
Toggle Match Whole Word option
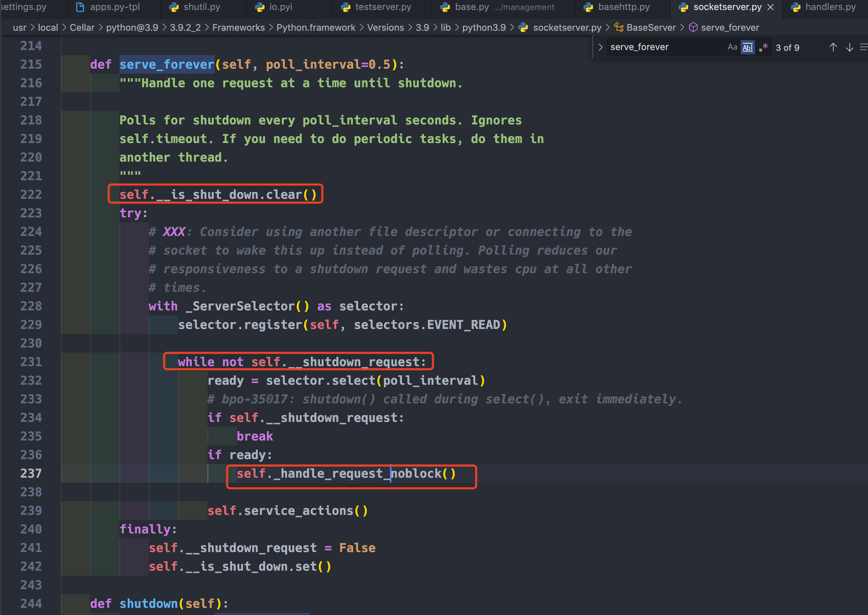(747, 47)
